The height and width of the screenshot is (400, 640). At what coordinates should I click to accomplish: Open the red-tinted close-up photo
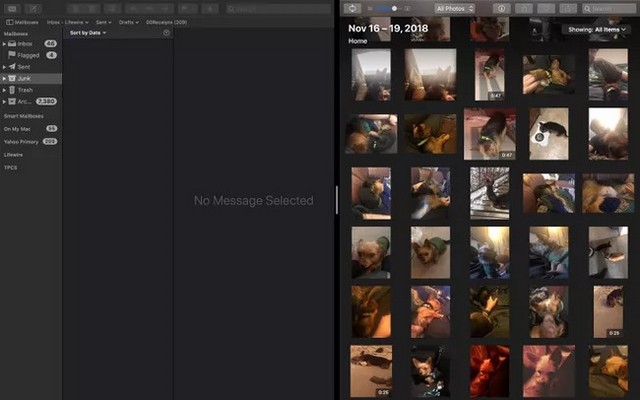(x=489, y=371)
